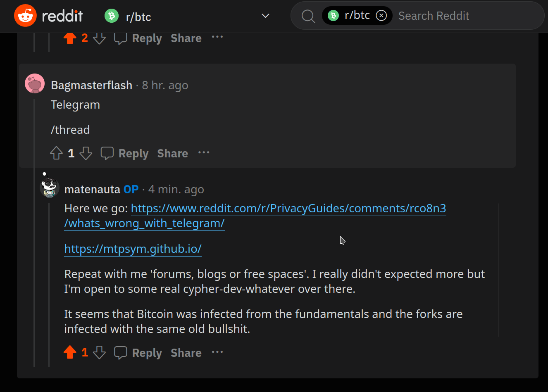548x392 pixels.
Task: Open more options for matenauta's comment
Action: [x=217, y=352]
